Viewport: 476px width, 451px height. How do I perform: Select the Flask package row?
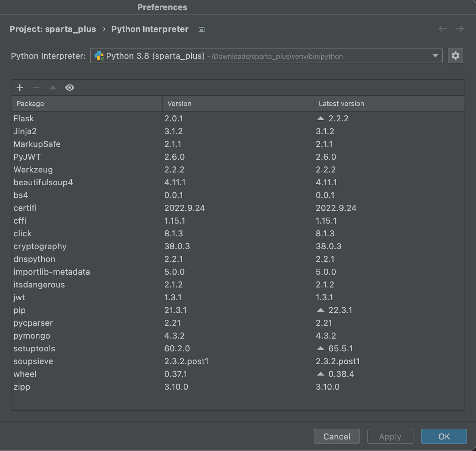pyautogui.click(x=238, y=118)
